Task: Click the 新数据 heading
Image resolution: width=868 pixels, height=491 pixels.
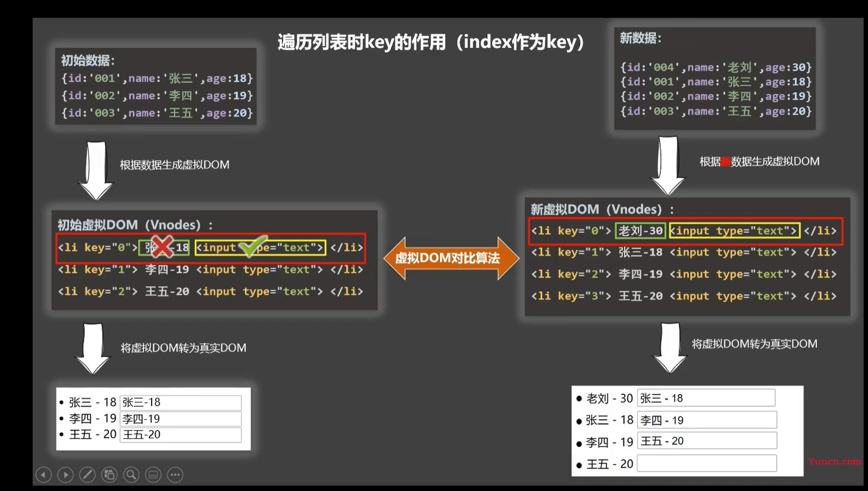Action: click(x=641, y=38)
